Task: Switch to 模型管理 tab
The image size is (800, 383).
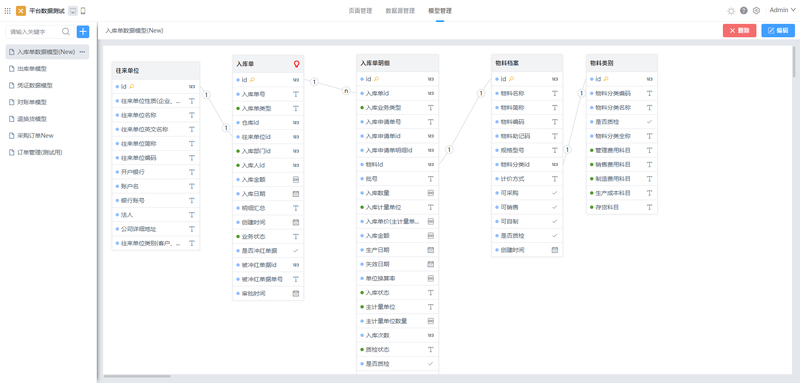Action: (440, 11)
